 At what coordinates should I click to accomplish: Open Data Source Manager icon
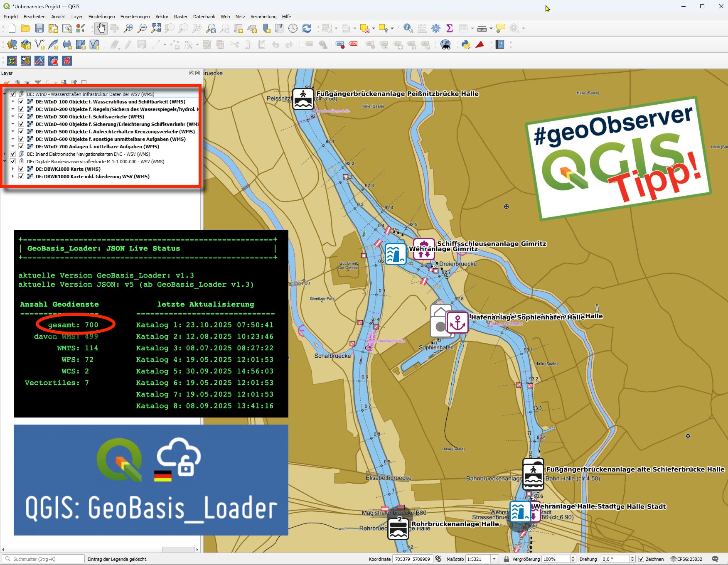coord(12,44)
